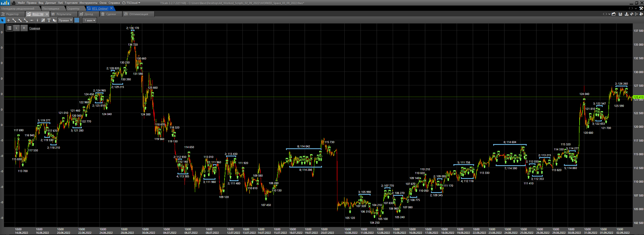Open the 1 мин timeframe dropdown

[x=90, y=20]
